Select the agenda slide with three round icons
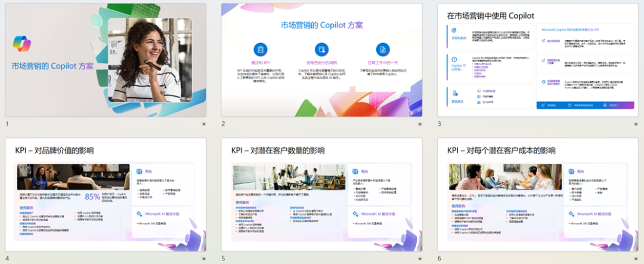 pos(321,60)
